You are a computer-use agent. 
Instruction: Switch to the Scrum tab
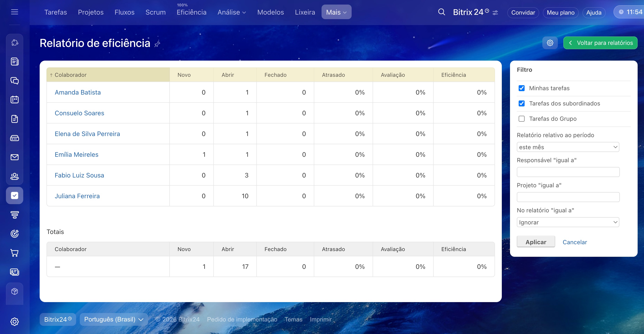pyautogui.click(x=155, y=12)
